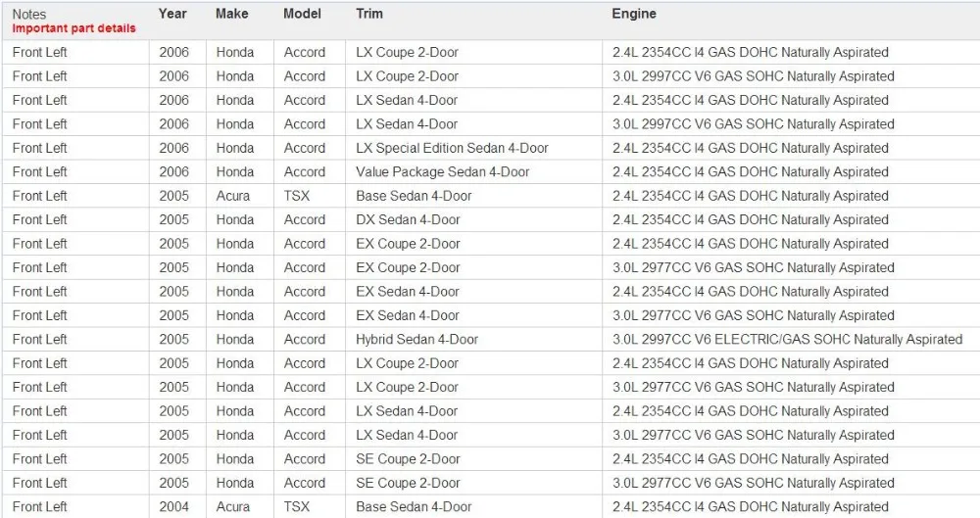The image size is (980, 518).
Task: Click the 2005 year cell in the Hybrid Sedan row
Action: click(173, 339)
